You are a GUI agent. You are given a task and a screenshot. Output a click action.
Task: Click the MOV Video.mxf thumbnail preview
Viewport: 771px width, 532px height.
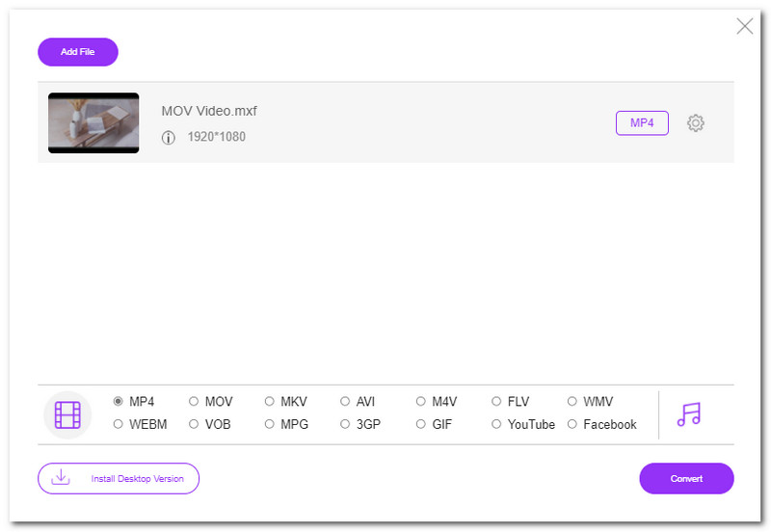click(x=93, y=123)
